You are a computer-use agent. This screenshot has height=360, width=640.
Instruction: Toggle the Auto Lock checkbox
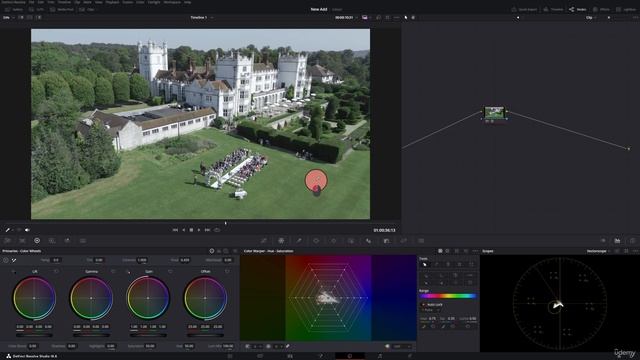point(423,304)
